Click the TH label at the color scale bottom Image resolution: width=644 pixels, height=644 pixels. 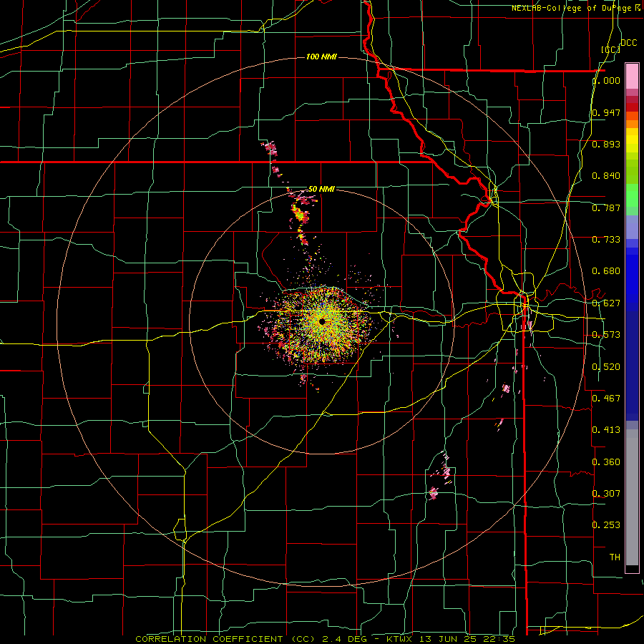point(615,557)
